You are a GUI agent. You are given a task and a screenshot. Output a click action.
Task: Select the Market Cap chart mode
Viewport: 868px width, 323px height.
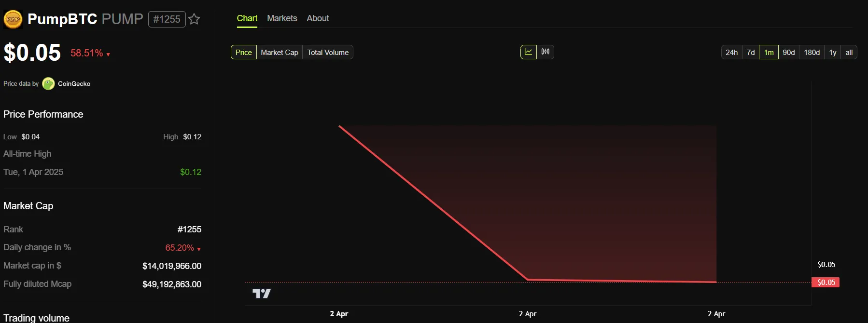point(280,52)
